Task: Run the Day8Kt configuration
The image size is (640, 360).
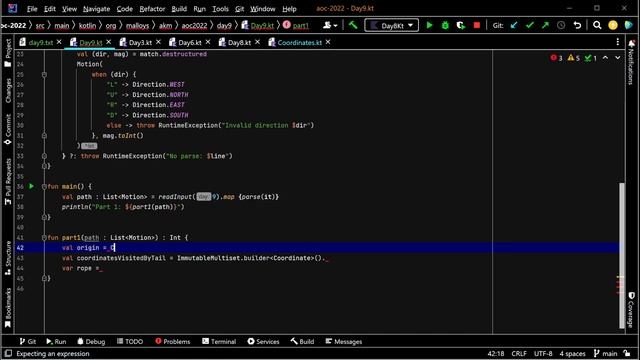Action: coord(429,25)
